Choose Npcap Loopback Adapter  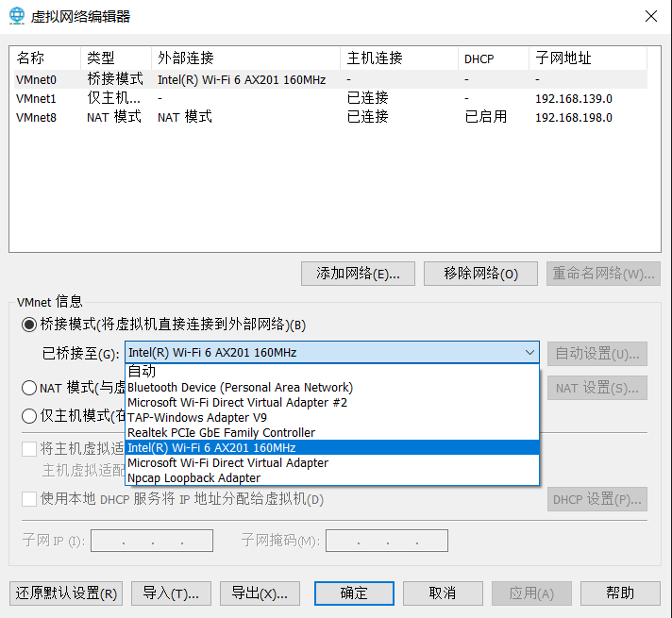(332, 477)
